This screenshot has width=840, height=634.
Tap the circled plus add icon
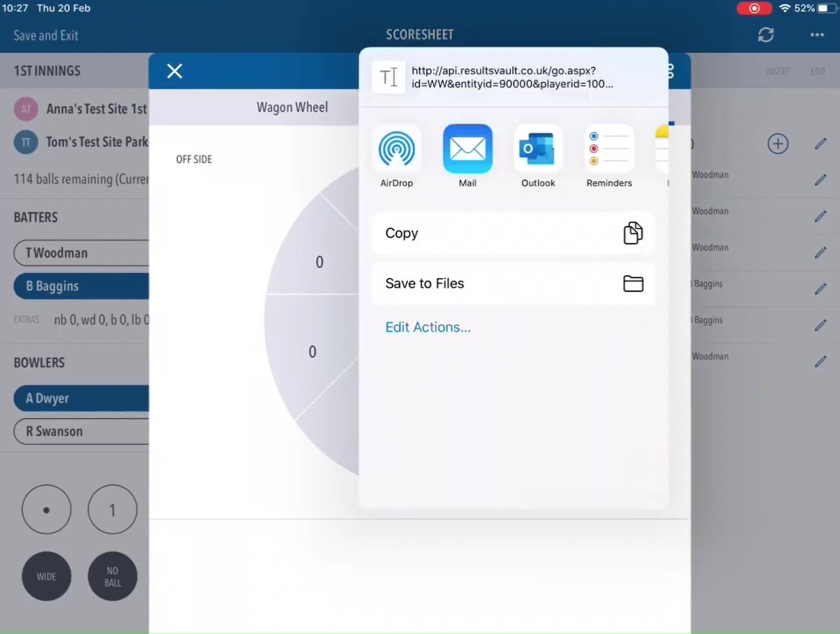(778, 144)
